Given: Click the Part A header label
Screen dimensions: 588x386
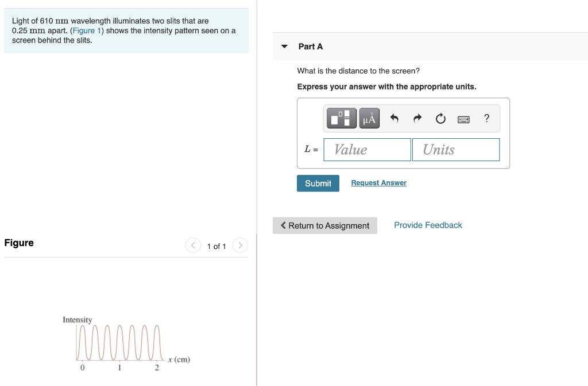Looking at the screenshot, I should pyautogui.click(x=311, y=46).
